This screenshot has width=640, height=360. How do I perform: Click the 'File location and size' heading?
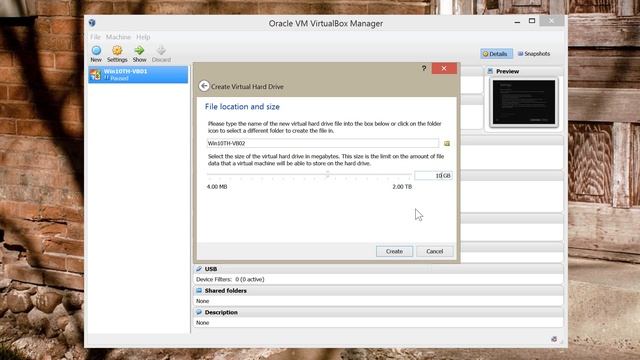coord(242,107)
